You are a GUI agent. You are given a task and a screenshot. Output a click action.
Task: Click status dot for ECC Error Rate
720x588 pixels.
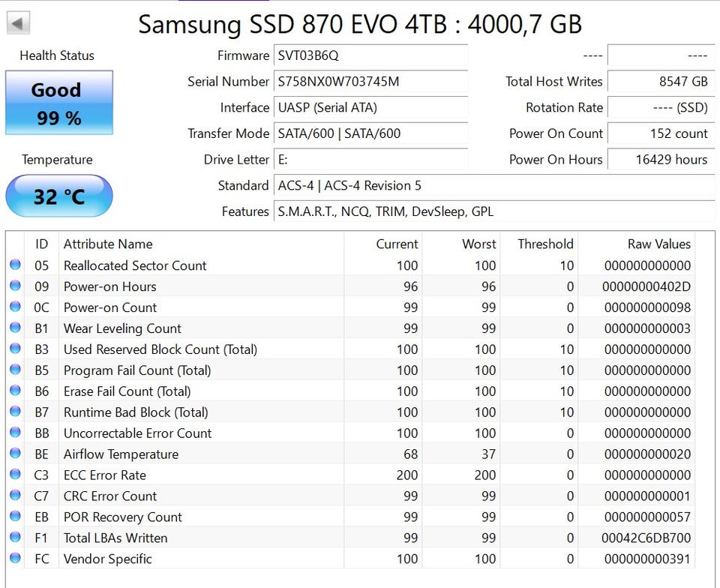[15, 474]
